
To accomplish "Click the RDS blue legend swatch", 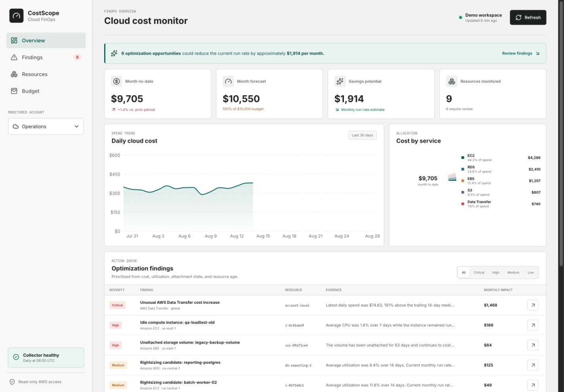I will [x=462, y=169].
